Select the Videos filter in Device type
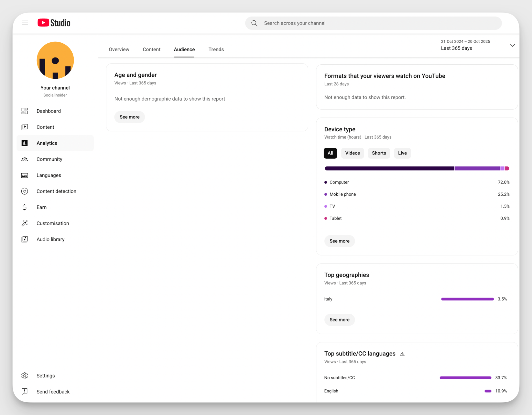The width and height of the screenshot is (532, 415). point(352,153)
